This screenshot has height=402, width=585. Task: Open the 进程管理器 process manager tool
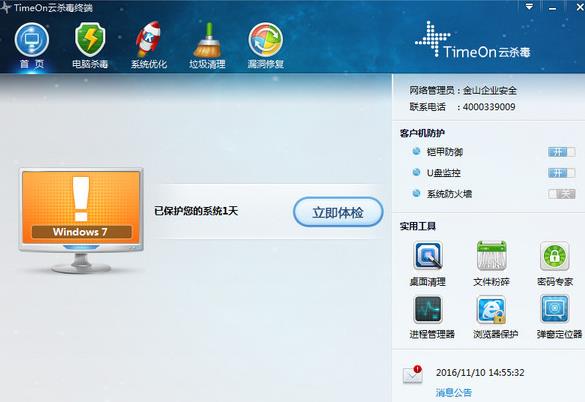coord(428,309)
